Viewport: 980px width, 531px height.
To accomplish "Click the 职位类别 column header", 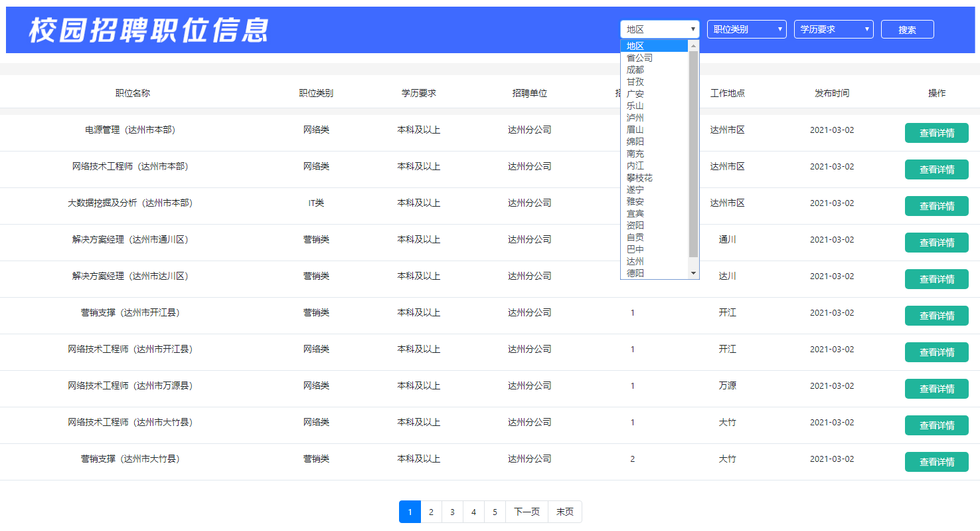I will coord(316,93).
